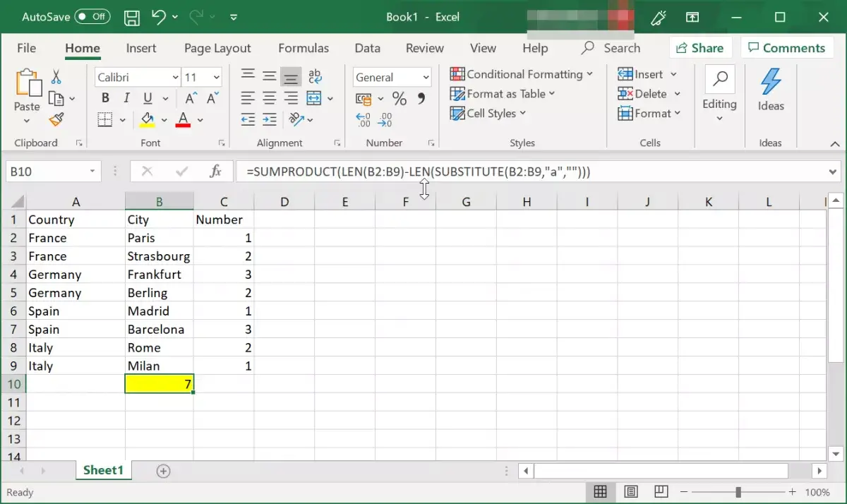Toggle Bottom Align in Alignment group
This screenshot has height=504, width=847.
coord(291,76)
